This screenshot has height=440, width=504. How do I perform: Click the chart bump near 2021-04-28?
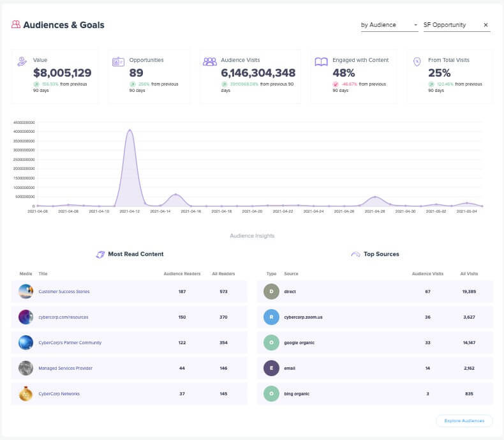(374, 197)
